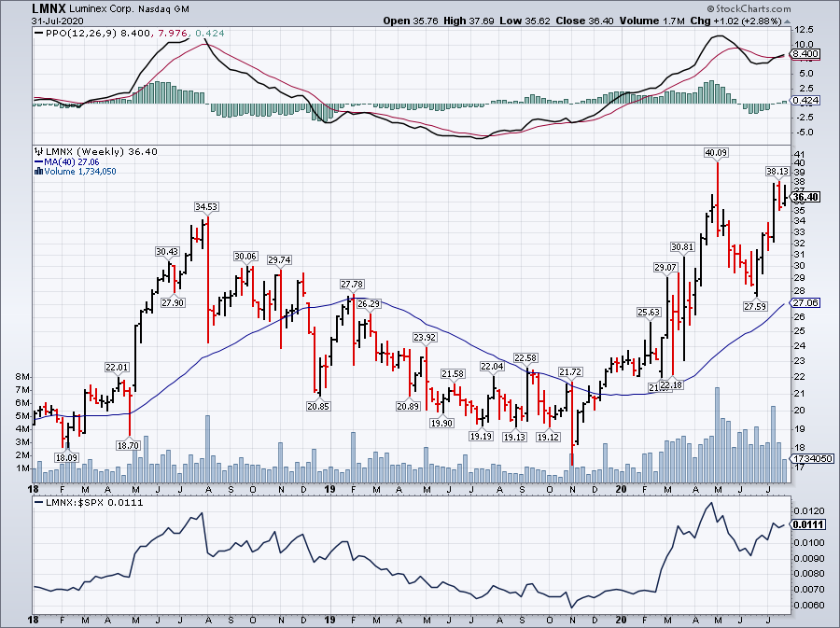840x628 pixels.
Task: Click the Low 35.62 value in header
Action: [x=525, y=21]
